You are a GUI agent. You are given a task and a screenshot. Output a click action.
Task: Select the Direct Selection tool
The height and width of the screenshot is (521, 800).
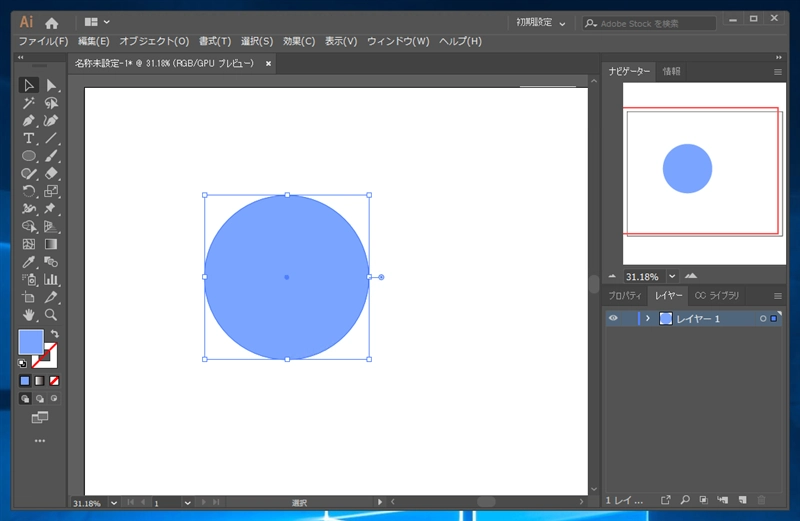[x=51, y=85]
